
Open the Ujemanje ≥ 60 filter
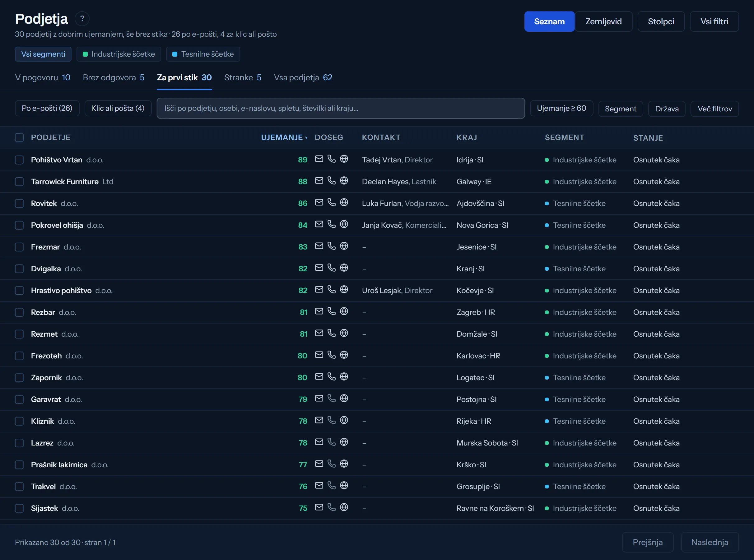(x=561, y=109)
